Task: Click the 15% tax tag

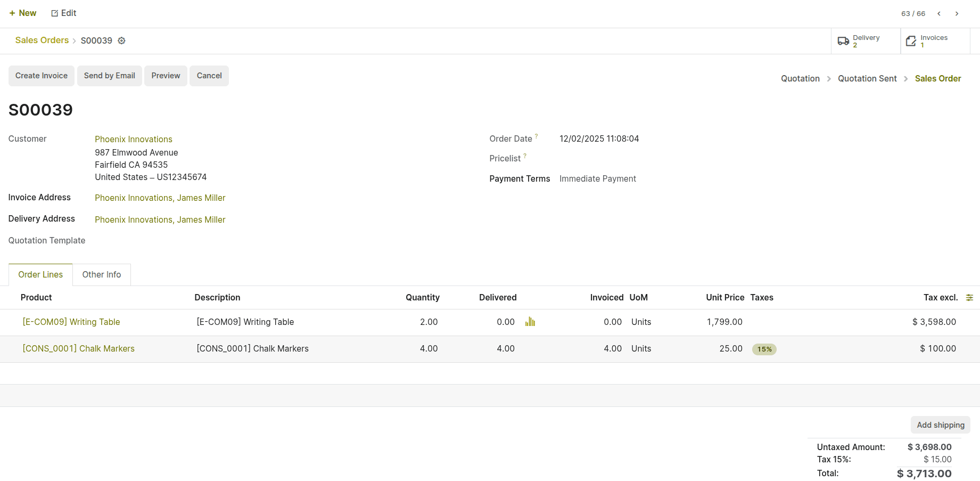Action: (764, 349)
